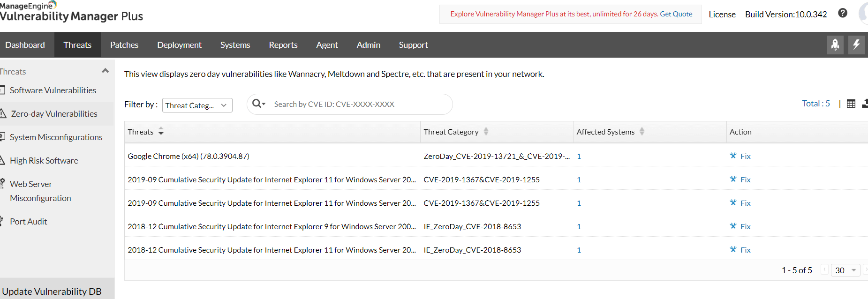The image size is (868, 299).
Task: Sort by Threat Category column arrows
Action: point(486,132)
